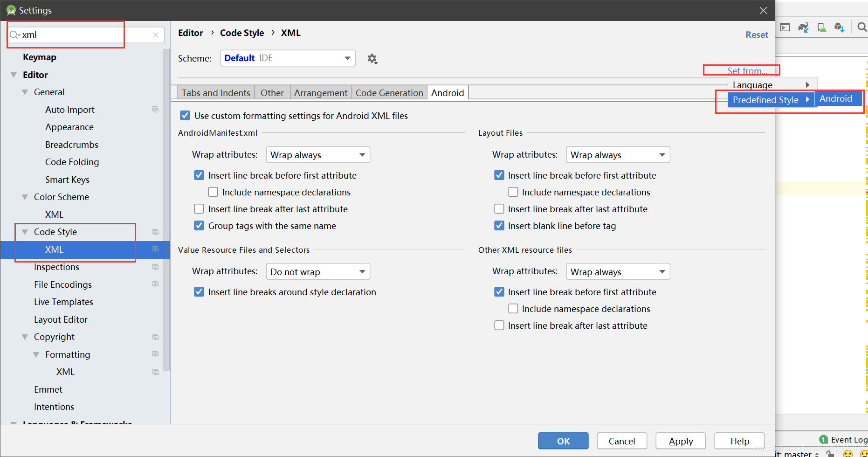The height and width of the screenshot is (457, 868).
Task: Click the Set from... link
Action: pos(747,71)
